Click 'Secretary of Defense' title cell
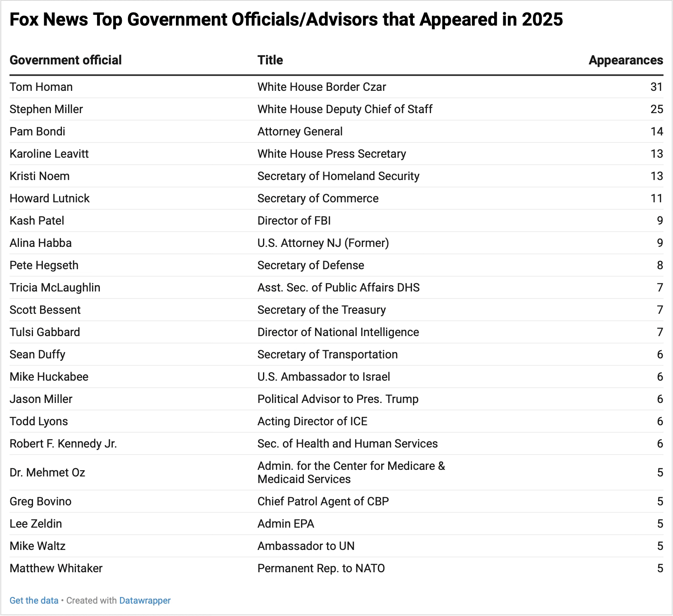This screenshot has width=673, height=616. pos(311,265)
